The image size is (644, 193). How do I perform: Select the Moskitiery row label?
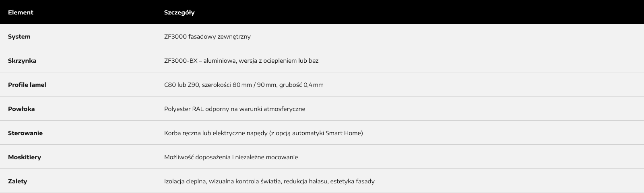click(25, 157)
